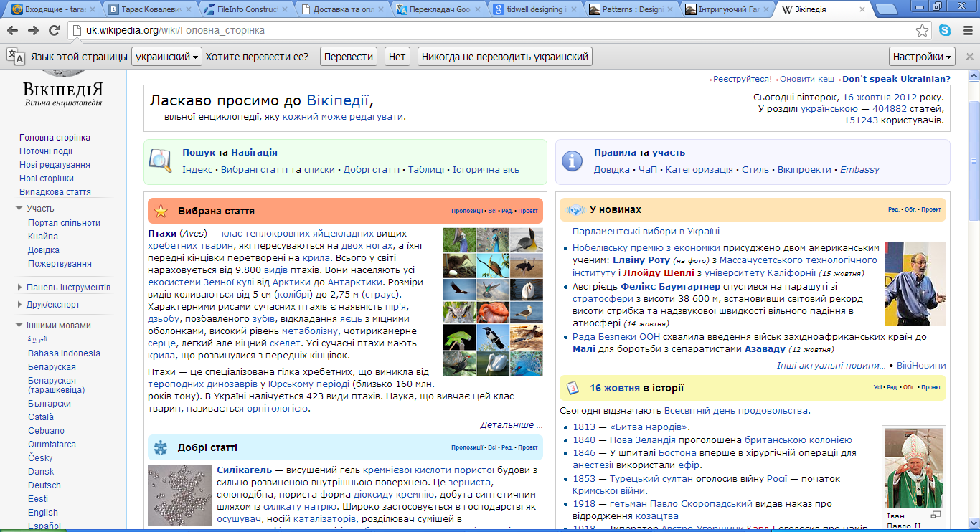Open the Портал спільноти link
This screenshot has width=980, height=532.
point(64,223)
